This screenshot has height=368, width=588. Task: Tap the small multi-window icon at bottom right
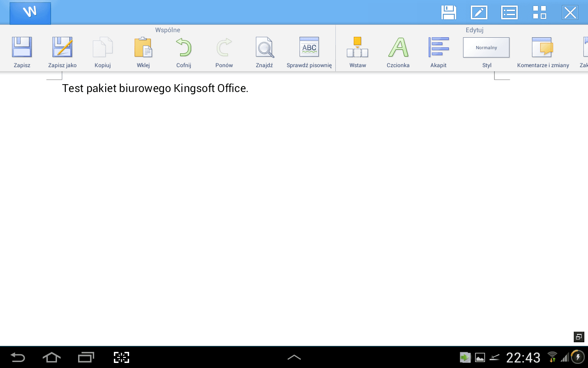(579, 337)
